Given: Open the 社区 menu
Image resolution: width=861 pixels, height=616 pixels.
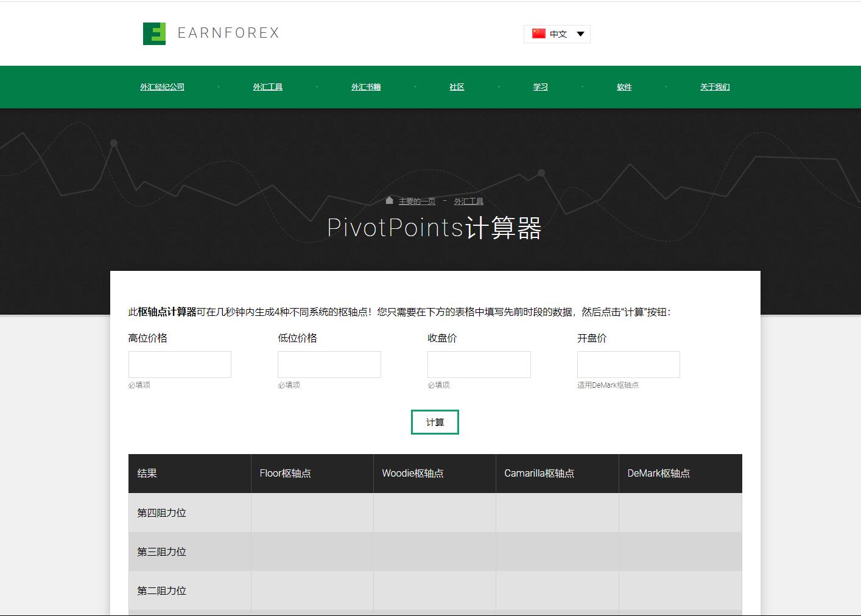Looking at the screenshot, I should click(x=457, y=87).
